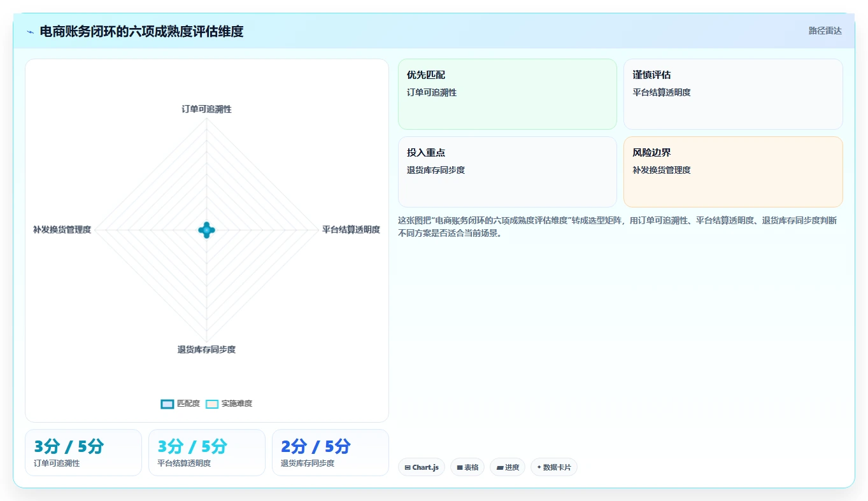This screenshot has width=868, height=501.
Task: Click 订单可追溯性 text in 优先匹配 card
Action: pyautogui.click(x=432, y=92)
